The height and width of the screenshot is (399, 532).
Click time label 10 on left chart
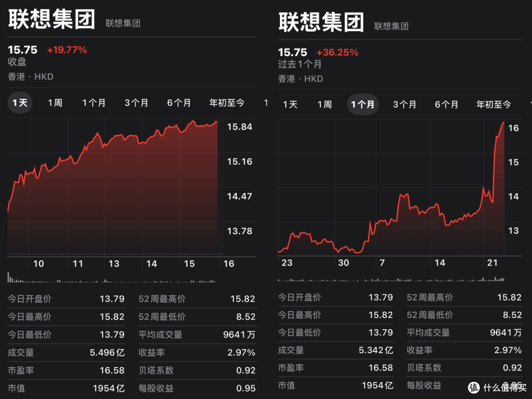pyautogui.click(x=39, y=264)
